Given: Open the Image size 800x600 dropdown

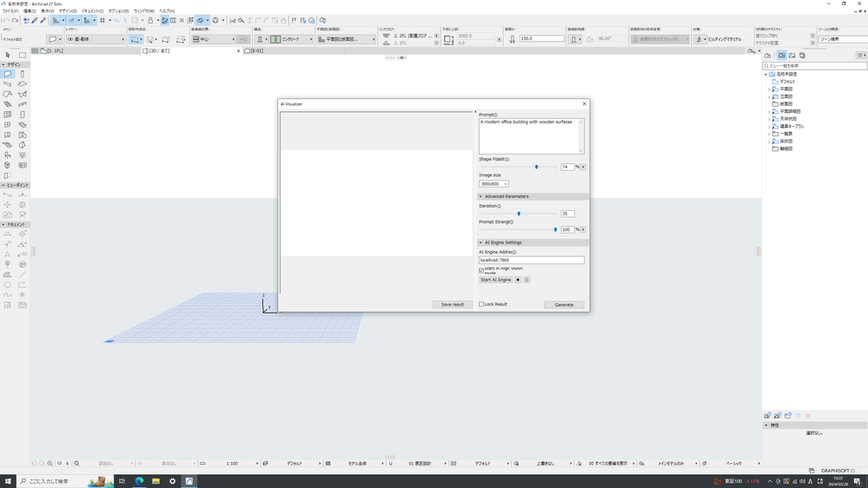Looking at the screenshot, I should [494, 184].
